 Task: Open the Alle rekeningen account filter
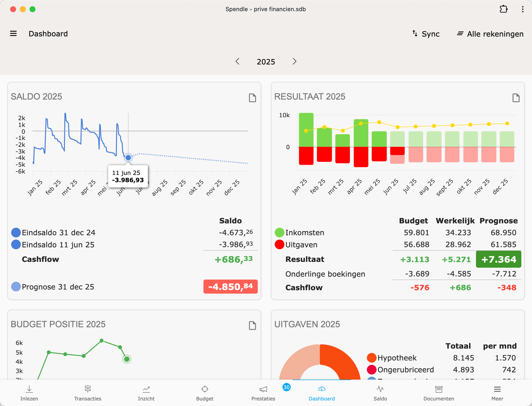[x=490, y=34]
